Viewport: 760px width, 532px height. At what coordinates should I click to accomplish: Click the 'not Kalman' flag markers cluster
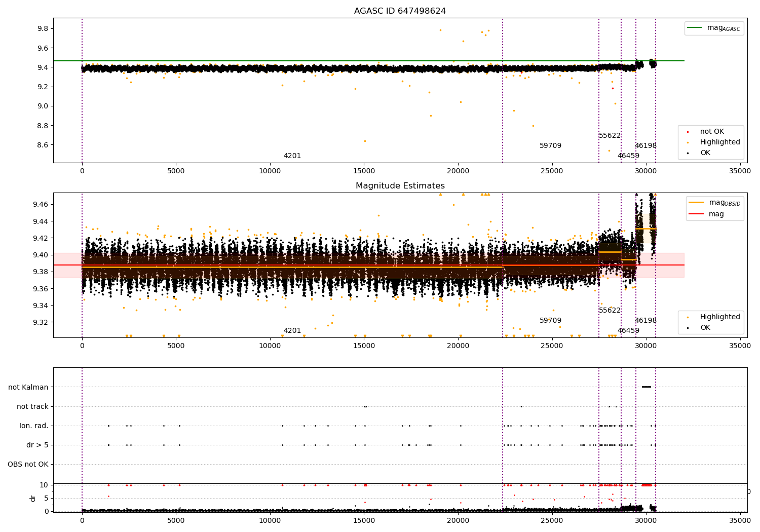(646, 387)
